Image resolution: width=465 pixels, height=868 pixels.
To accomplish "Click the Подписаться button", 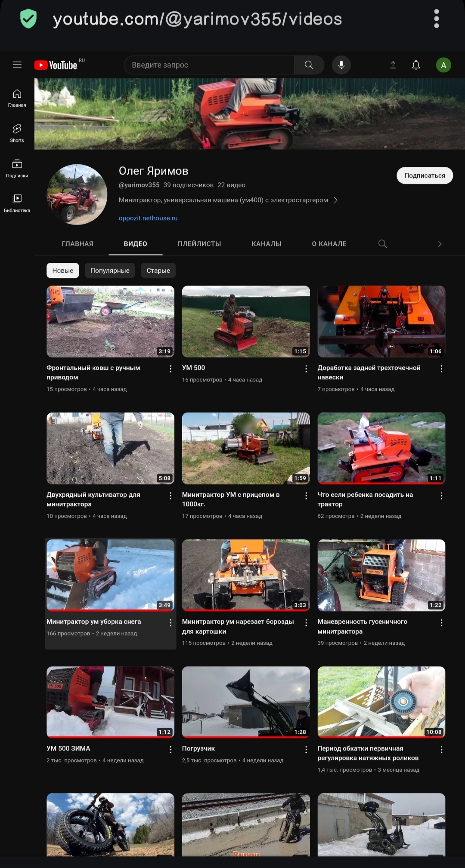I will [x=425, y=175].
